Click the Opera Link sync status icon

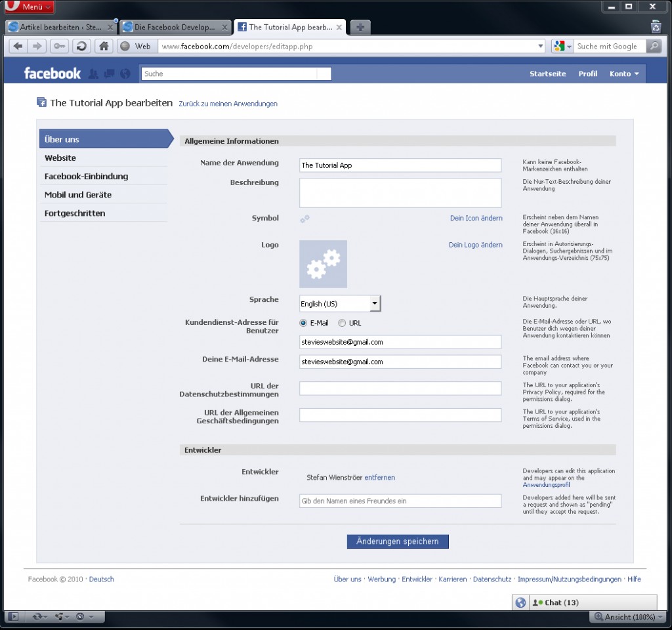39,617
